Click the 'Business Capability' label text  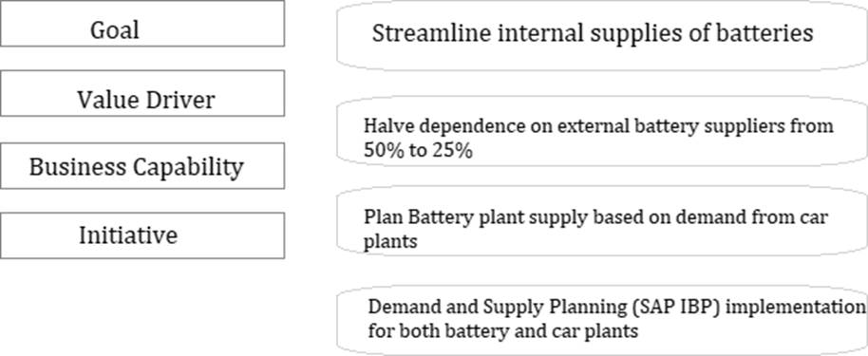coord(136,167)
